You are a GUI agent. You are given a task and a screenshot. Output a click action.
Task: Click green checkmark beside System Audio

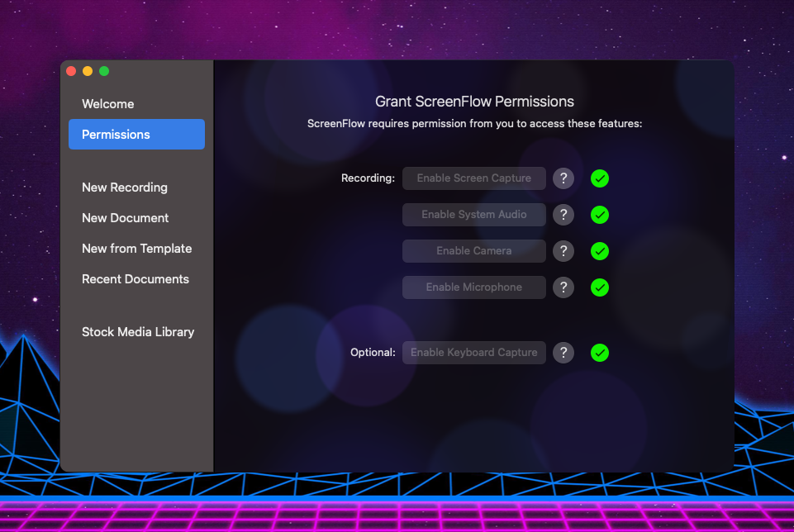point(600,215)
